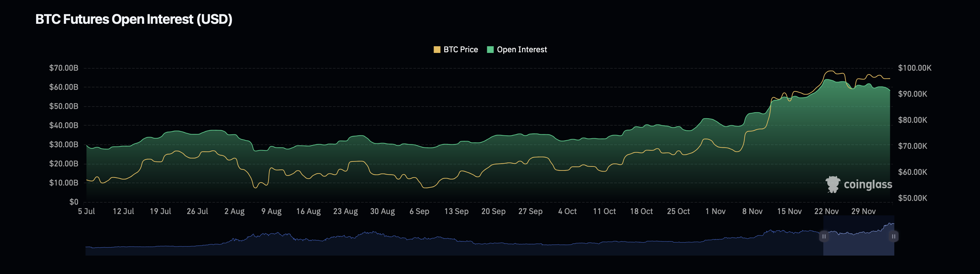Screen dimensions: 980x274
Task: Click the 27 Sep date label
Action: [x=530, y=212]
